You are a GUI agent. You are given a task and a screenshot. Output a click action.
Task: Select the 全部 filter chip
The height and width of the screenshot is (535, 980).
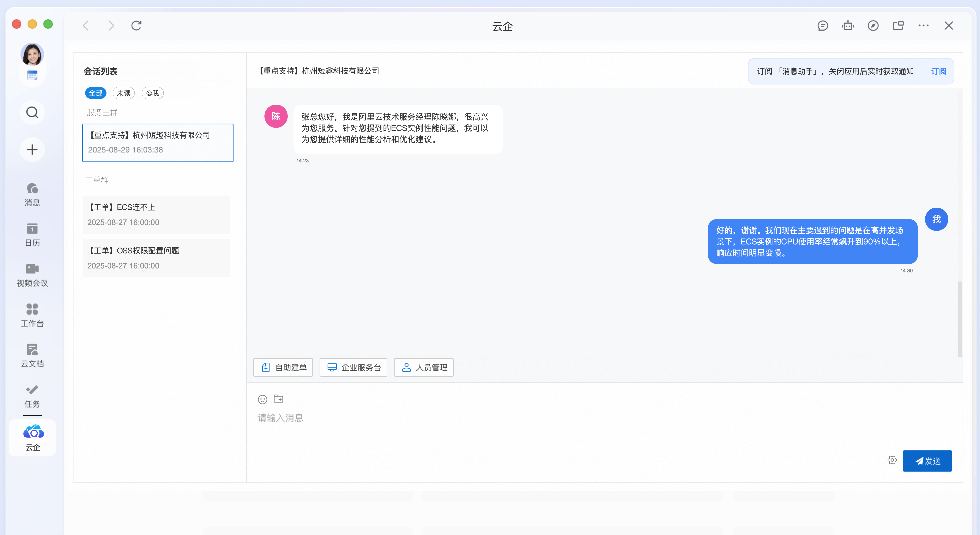coord(95,93)
